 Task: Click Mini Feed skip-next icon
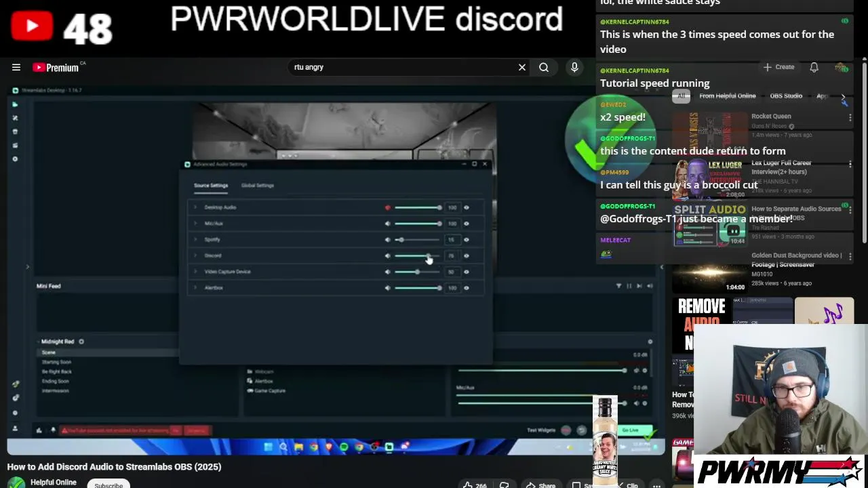tap(639, 286)
